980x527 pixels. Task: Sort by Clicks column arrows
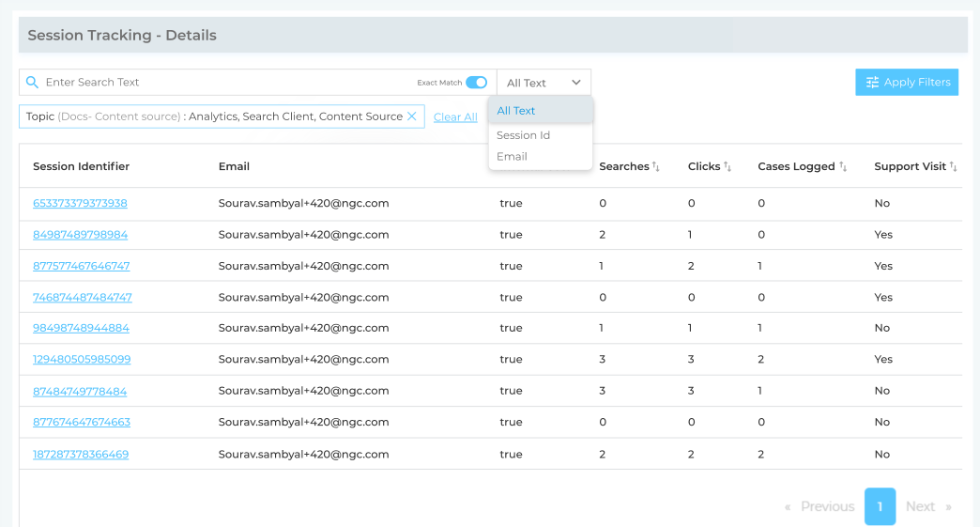727,167
